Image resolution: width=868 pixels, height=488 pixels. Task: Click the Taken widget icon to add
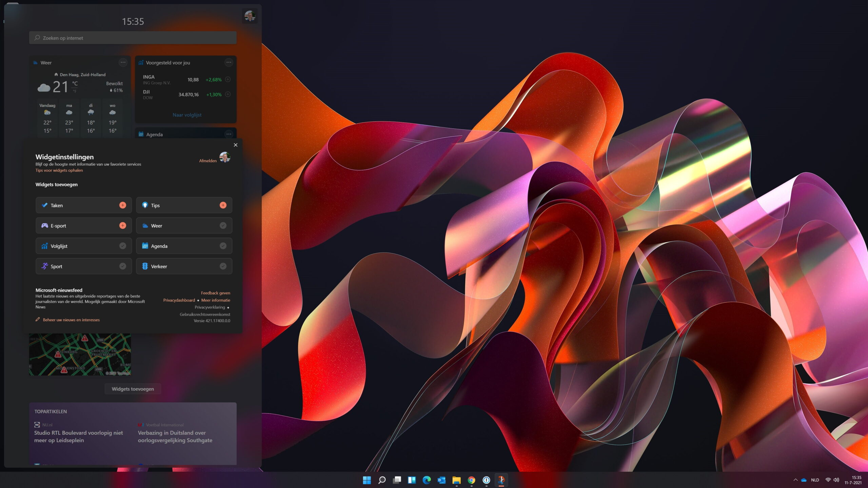pos(123,205)
